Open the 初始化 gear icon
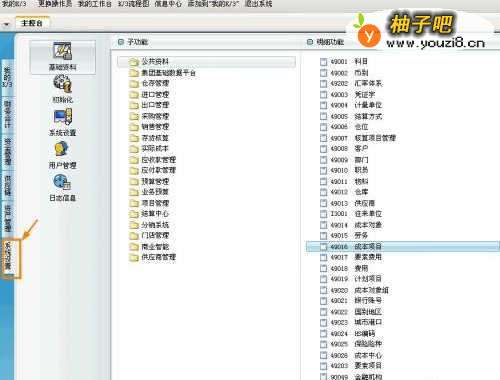 (x=62, y=83)
